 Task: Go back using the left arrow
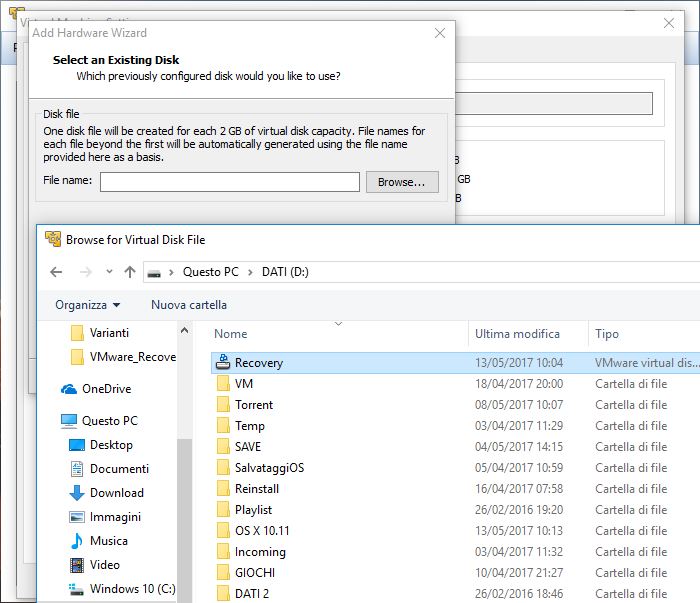[56, 272]
